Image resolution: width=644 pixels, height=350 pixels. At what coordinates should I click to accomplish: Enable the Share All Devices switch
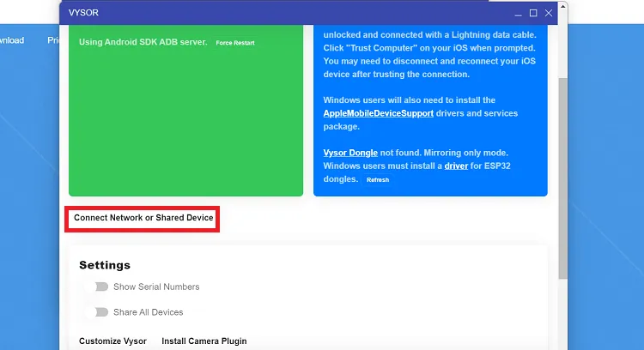point(99,312)
